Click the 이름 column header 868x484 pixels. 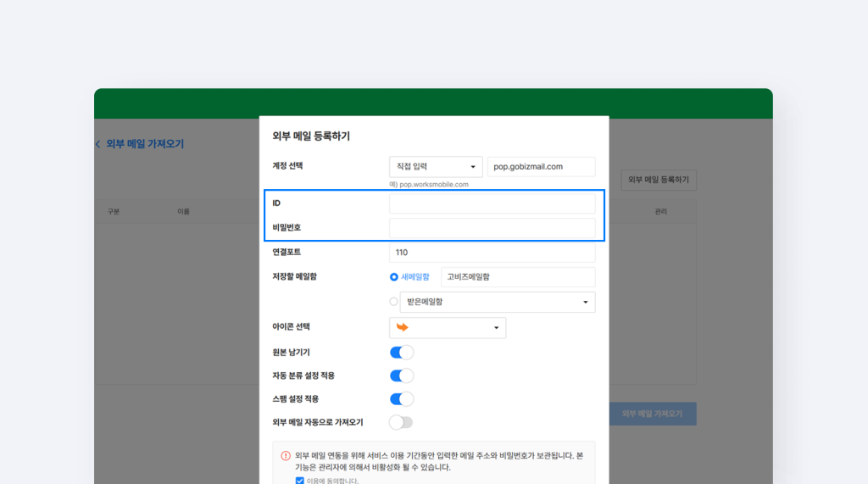pyautogui.click(x=183, y=212)
